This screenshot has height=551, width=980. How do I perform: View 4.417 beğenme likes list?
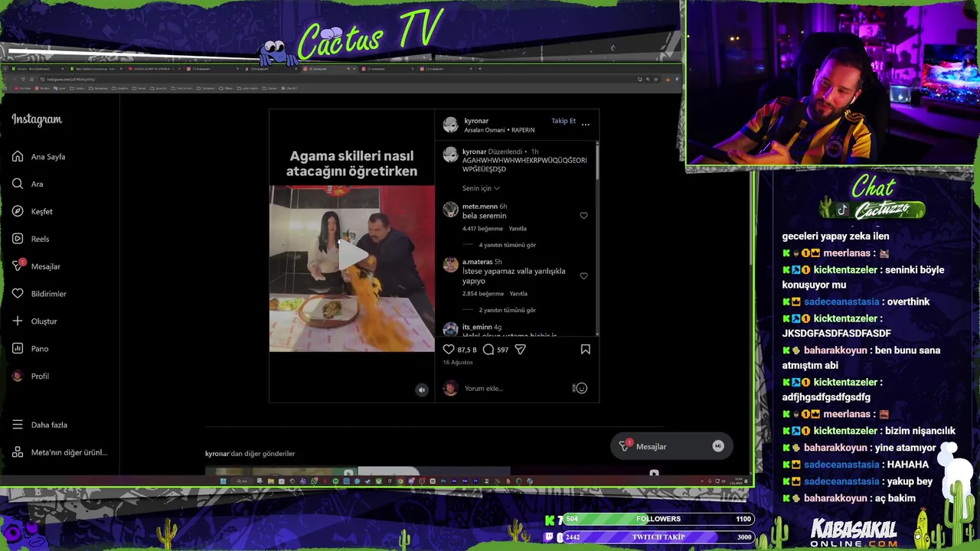482,229
